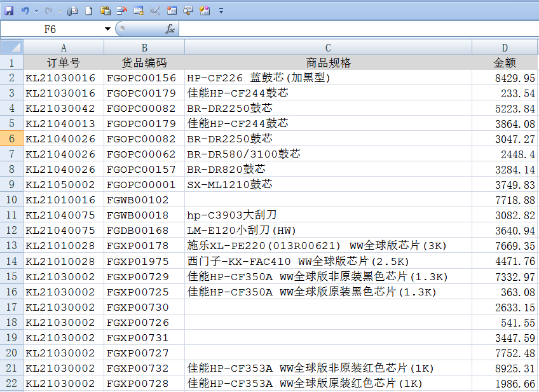Click the grayed Redo arrow icon

tap(48, 11)
